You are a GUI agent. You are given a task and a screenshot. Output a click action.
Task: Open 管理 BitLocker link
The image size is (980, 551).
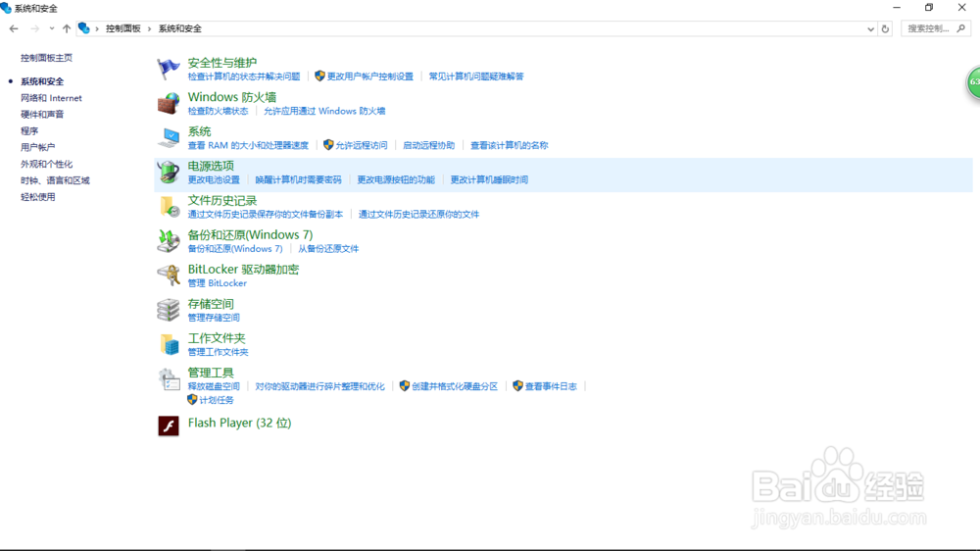(x=217, y=282)
